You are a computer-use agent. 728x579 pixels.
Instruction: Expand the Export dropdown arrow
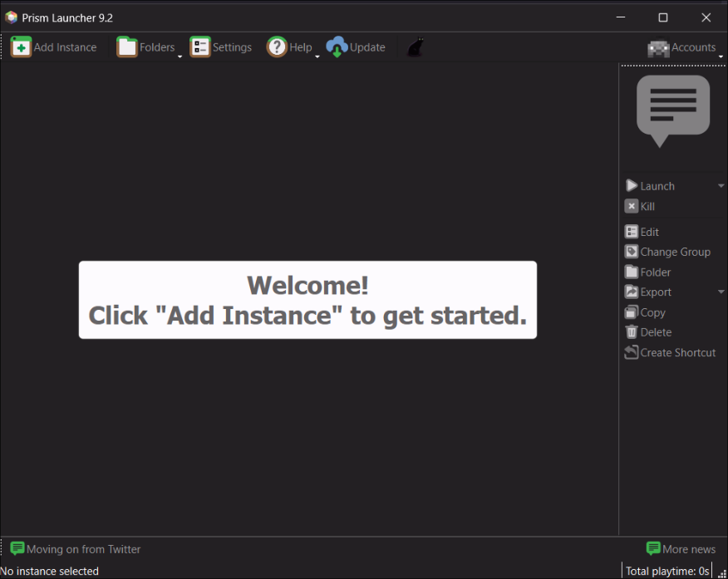(x=721, y=292)
